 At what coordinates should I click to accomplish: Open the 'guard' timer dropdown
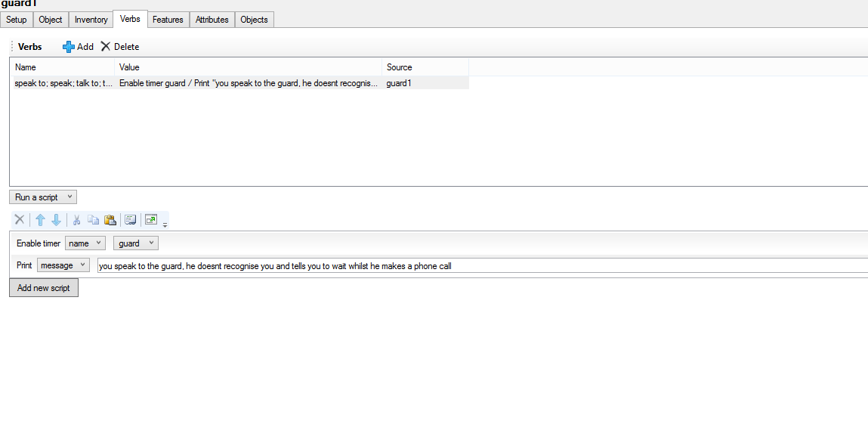pos(135,243)
